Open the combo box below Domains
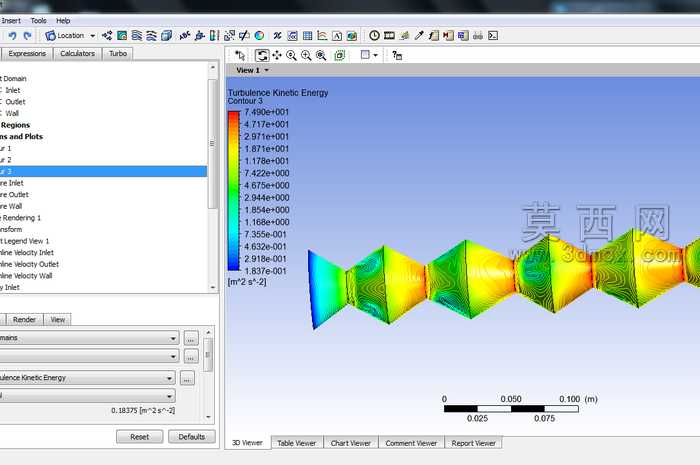This screenshot has width=700, height=465. click(89, 356)
